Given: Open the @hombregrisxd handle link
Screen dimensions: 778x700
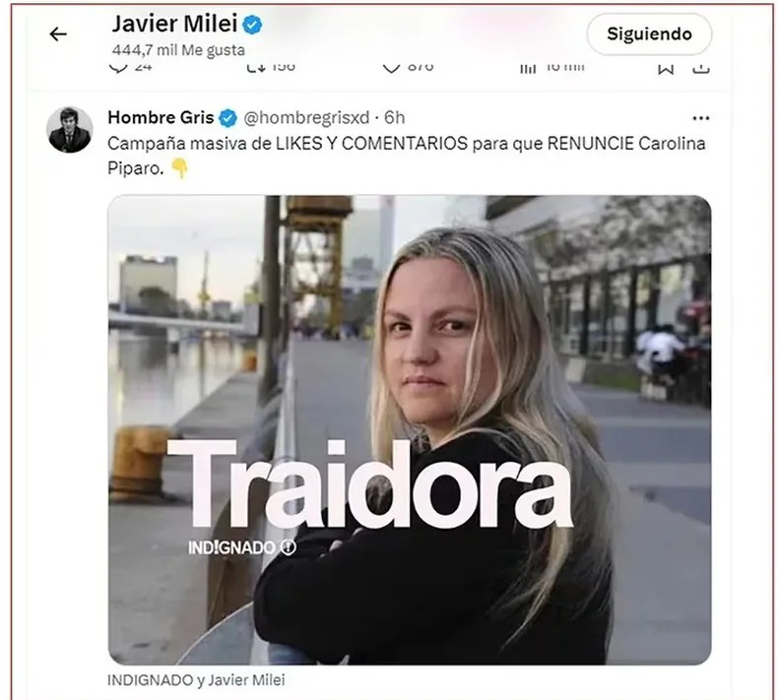Looking at the screenshot, I should [306, 117].
